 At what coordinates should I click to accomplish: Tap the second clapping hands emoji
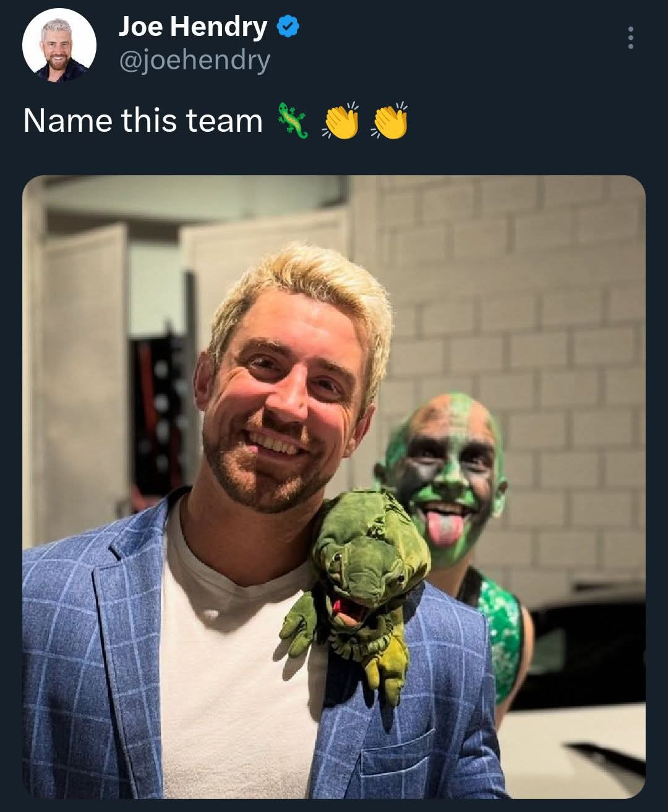pos(390,120)
